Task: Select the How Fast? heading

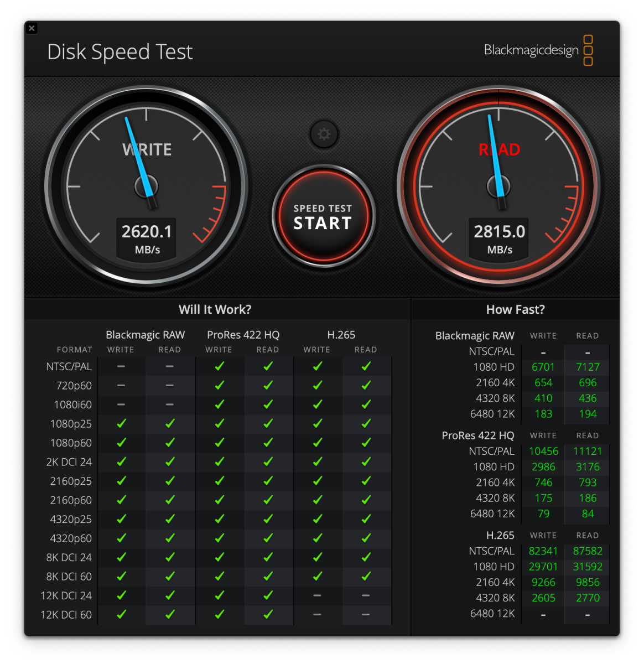Action: click(515, 309)
